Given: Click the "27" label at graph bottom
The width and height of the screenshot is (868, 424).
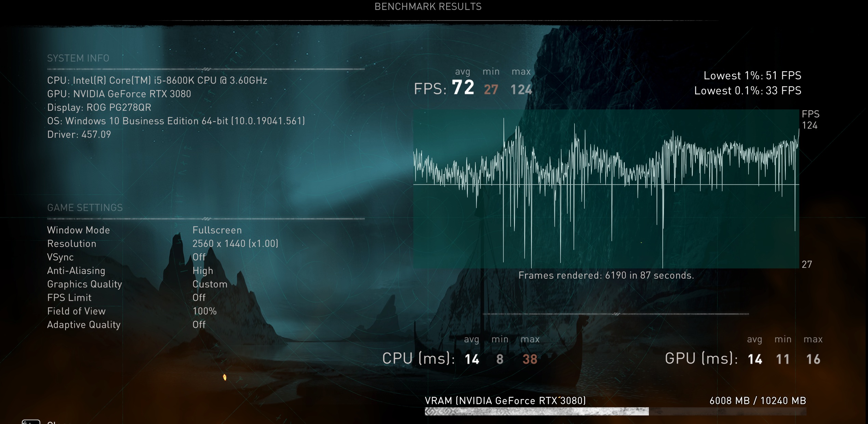Looking at the screenshot, I should (x=807, y=264).
